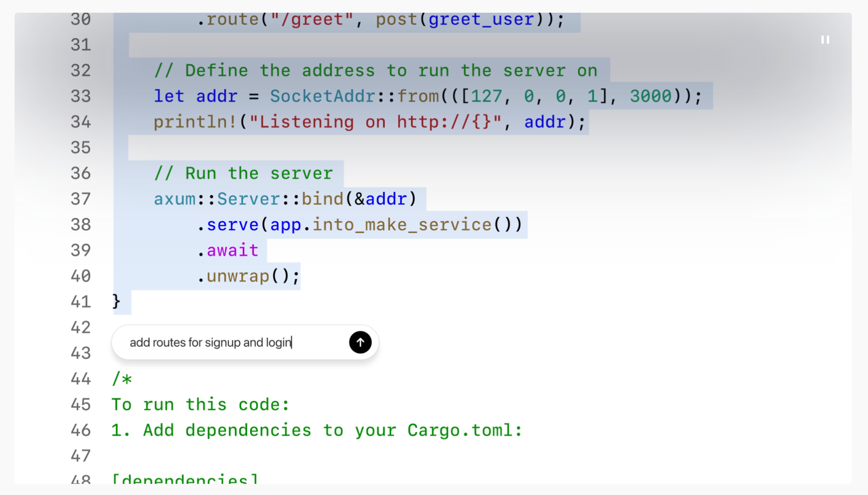Pause the video with the pause icon

[825, 40]
